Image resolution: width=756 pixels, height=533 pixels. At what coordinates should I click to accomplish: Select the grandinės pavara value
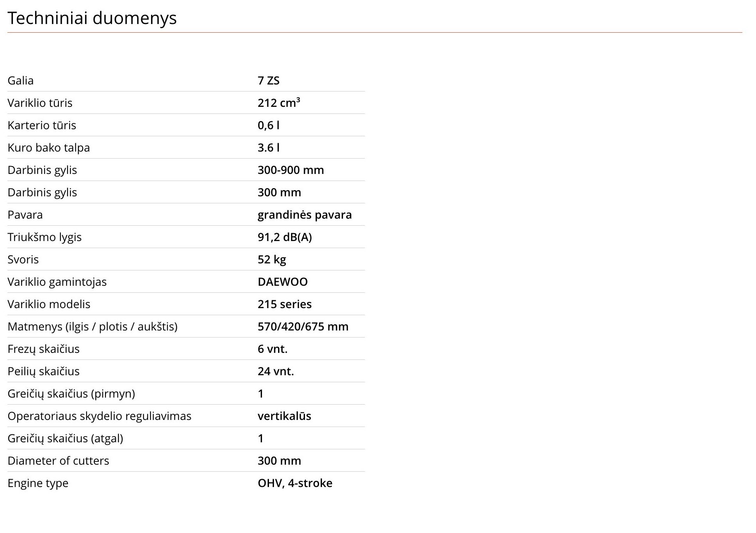[305, 215]
